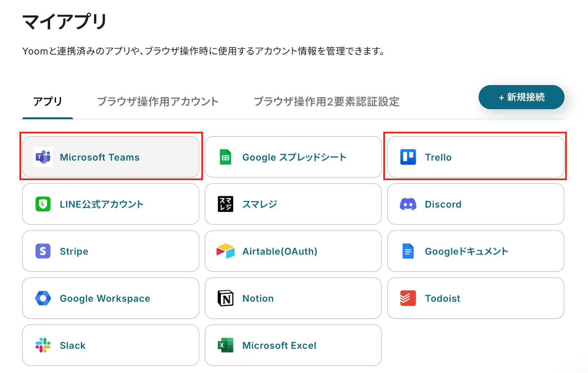Open the Microsoft Teams app label
This screenshot has height=373, width=588.
pyautogui.click(x=100, y=157)
